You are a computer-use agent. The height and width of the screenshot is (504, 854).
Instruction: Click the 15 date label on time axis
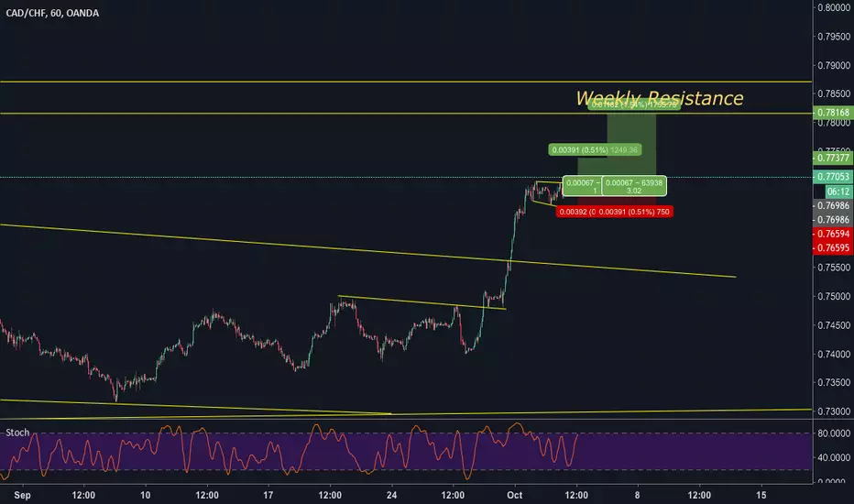[x=761, y=495]
